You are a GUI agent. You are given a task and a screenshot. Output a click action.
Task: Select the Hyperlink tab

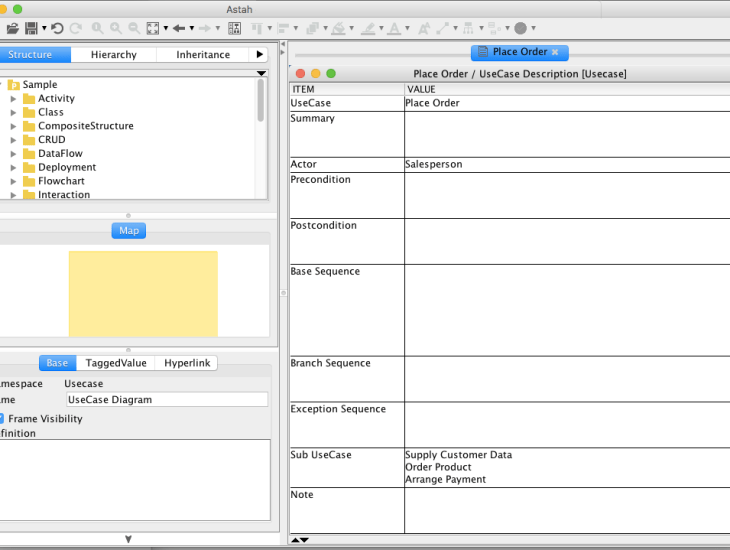[x=187, y=363]
